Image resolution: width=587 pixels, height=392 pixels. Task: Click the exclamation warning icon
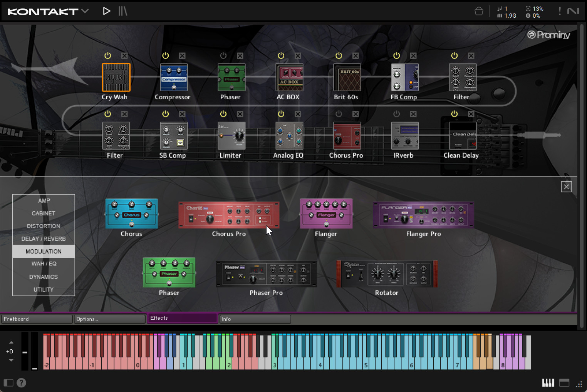click(x=560, y=11)
